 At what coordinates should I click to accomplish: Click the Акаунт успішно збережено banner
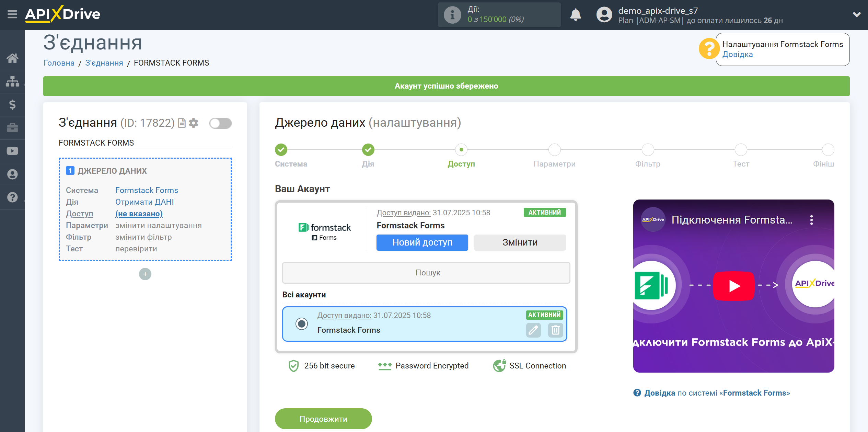click(446, 86)
